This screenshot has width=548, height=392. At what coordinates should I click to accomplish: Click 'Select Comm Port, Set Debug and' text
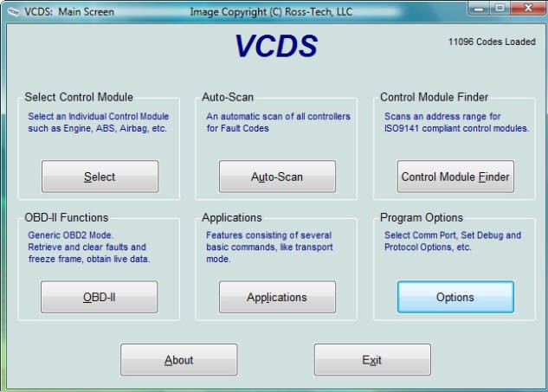(x=453, y=235)
